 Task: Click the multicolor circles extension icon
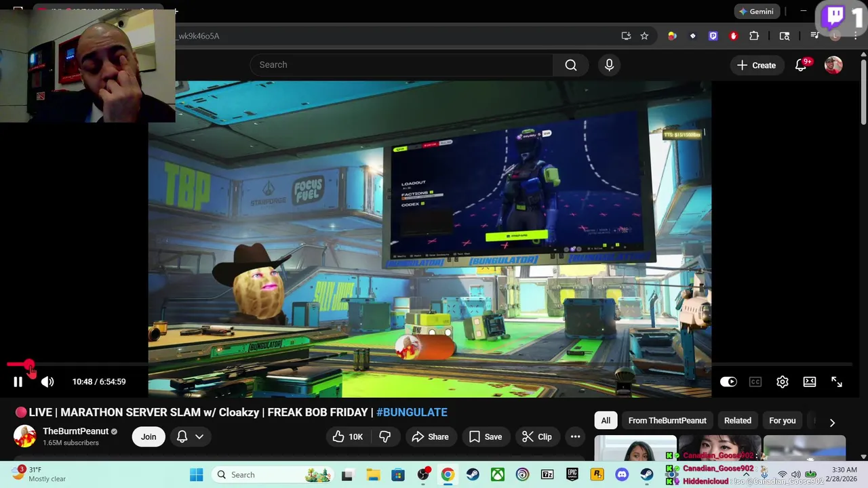pyautogui.click(x=672, y=36)
